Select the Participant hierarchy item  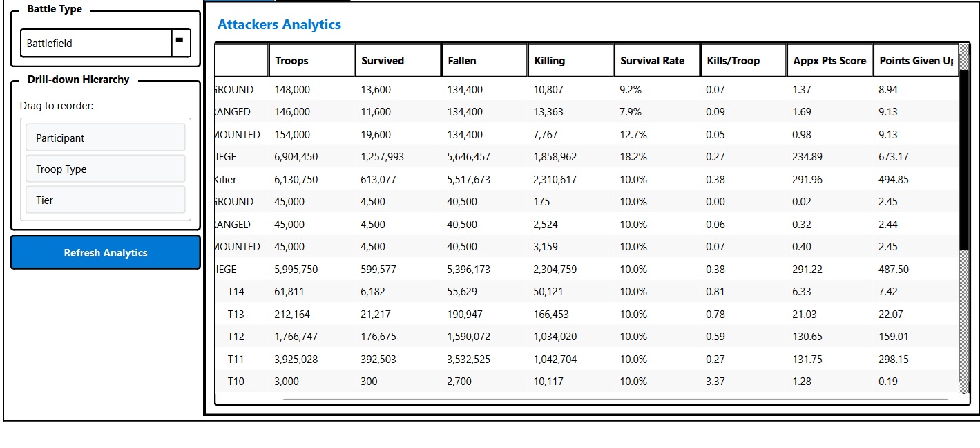tap(106, 138)
